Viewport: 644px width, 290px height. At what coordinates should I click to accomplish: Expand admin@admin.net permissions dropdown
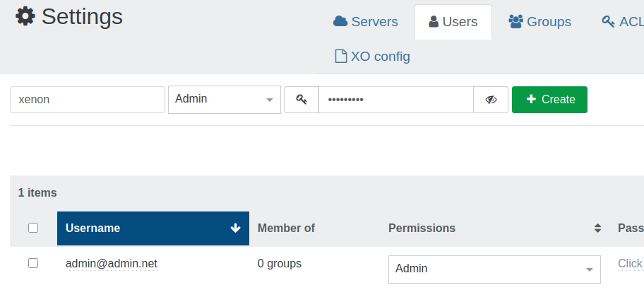494,269
